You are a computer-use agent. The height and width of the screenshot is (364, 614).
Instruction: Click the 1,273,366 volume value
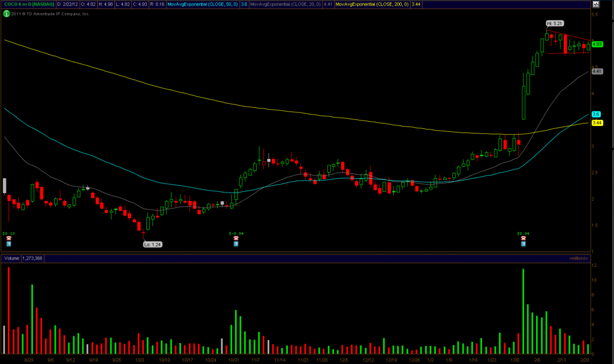pos(32,258)
